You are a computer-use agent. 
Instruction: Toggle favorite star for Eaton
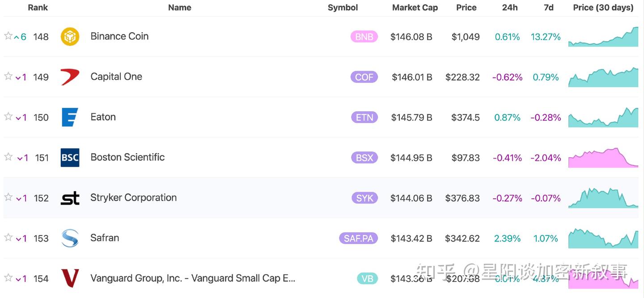point(8,116)
